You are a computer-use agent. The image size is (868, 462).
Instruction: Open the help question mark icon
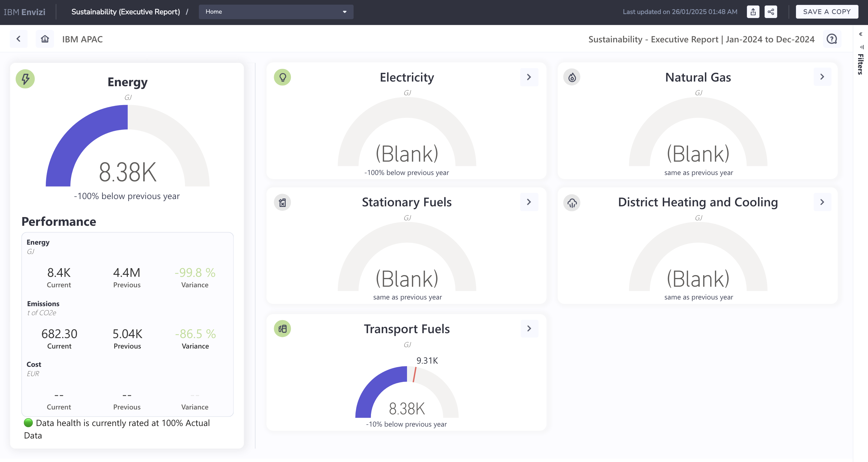[x=832, y=39]
